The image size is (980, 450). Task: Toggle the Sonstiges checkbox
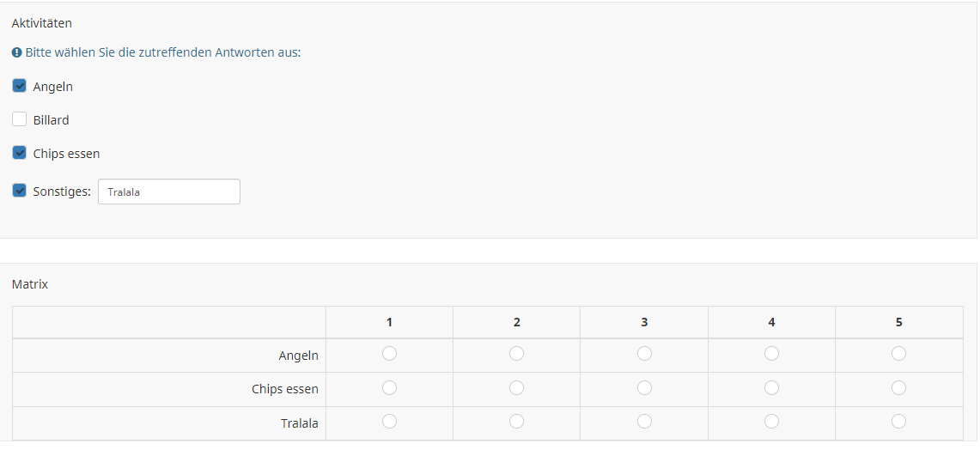19,191
